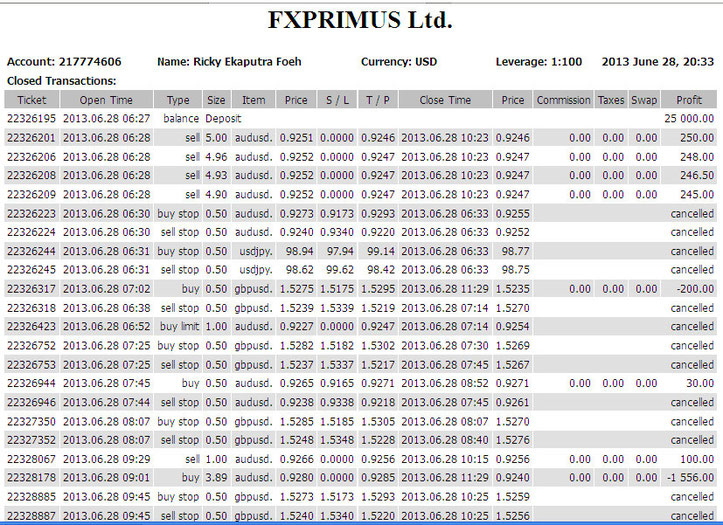Image resolution: width=723 pixels, height=525 pixels.
Task: Click the Price header right of Item
Action: (296, 100)
